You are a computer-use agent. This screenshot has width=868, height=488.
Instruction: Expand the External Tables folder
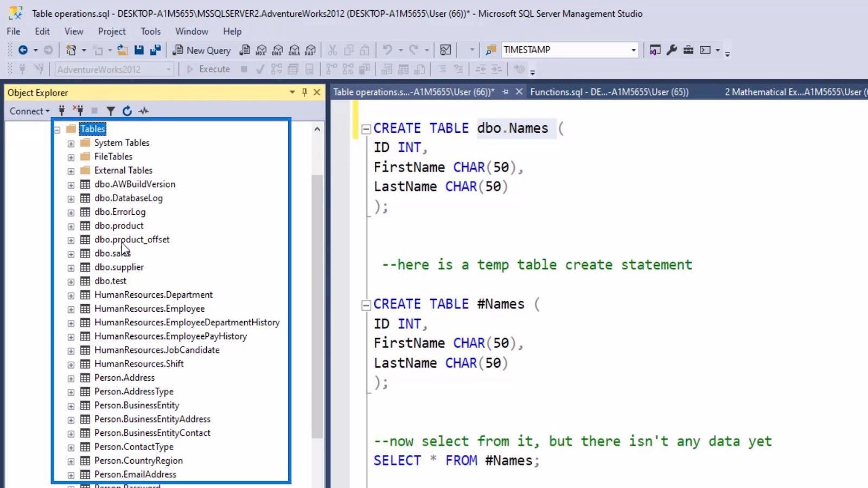(x=71, y=171)
